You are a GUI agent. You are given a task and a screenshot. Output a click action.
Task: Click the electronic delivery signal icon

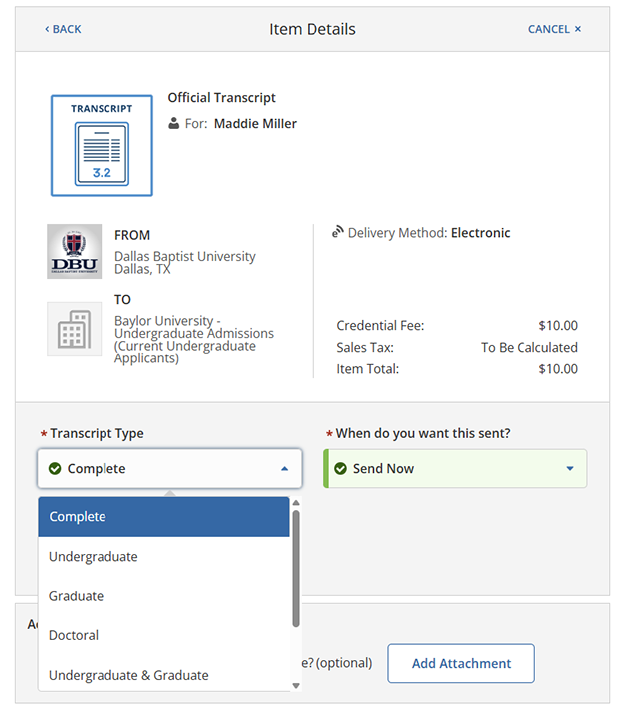pyautogui.click(x=337, y=233)
